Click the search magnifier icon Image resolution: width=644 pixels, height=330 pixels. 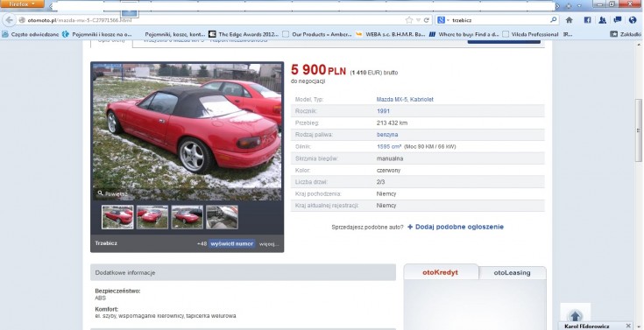click(553, 20)
